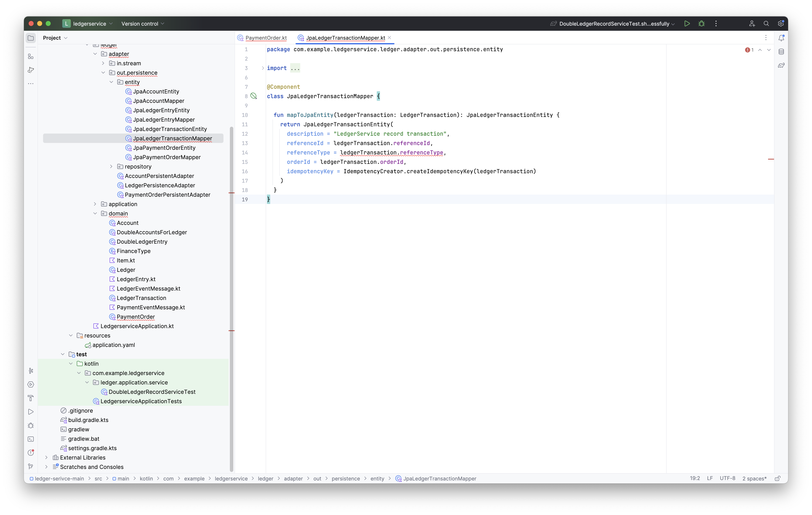Open the Services tool window icon

coord(31,384)
